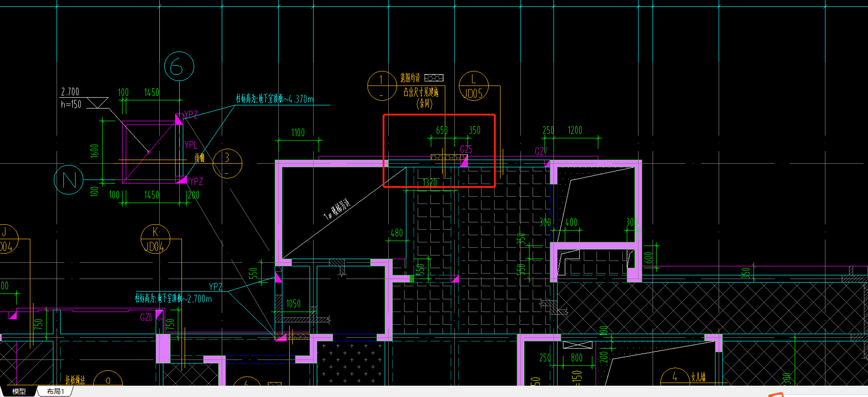868x397 pixels.
Task: Click the 800 dimension text
Action: 577,358
